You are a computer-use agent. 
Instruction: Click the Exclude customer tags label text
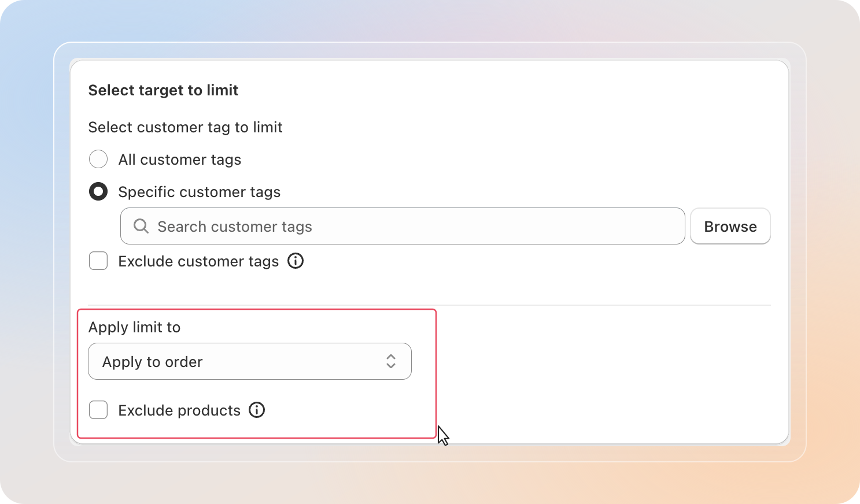coord(198,262)
